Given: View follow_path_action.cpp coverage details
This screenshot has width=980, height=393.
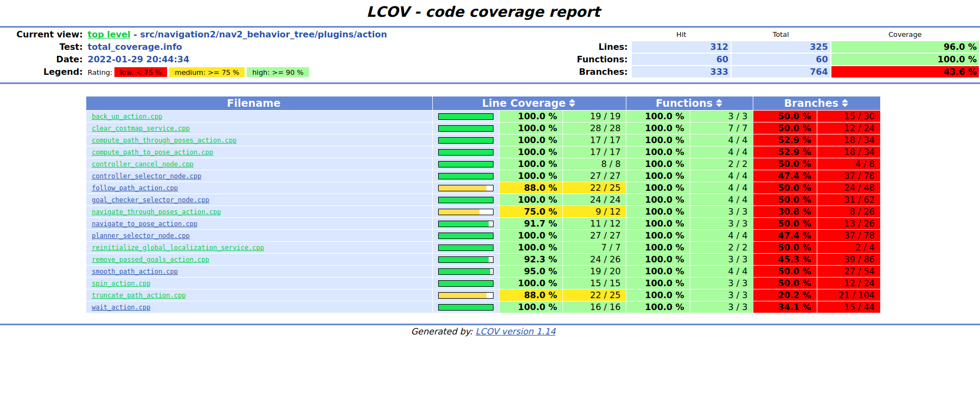Looking at the screenshot, I should (x=134, y=188).
